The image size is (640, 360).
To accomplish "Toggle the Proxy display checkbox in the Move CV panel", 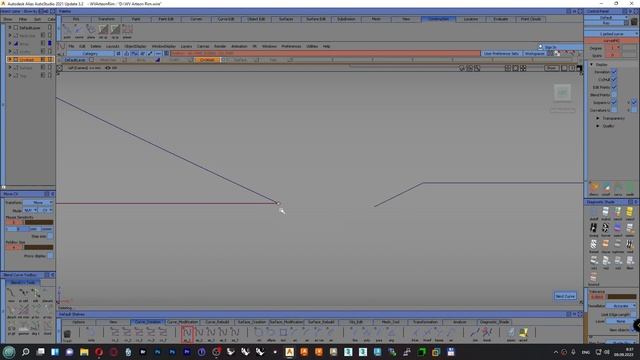I will click(50, 256).
